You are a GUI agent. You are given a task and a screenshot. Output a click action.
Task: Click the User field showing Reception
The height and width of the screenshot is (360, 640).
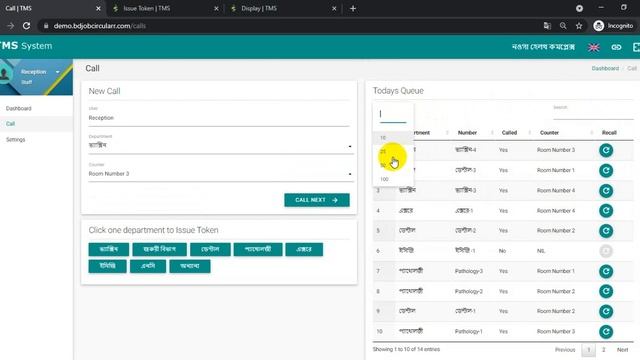(219, 118)
